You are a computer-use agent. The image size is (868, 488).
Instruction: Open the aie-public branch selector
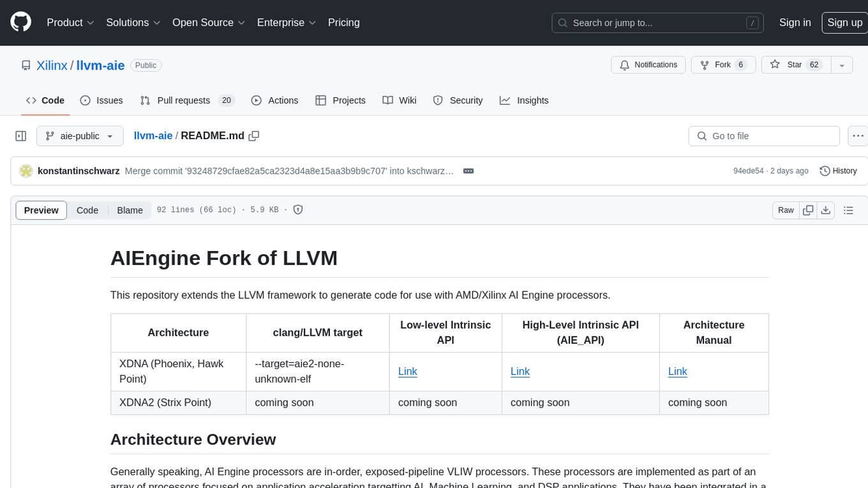click(x=79, y=136)
